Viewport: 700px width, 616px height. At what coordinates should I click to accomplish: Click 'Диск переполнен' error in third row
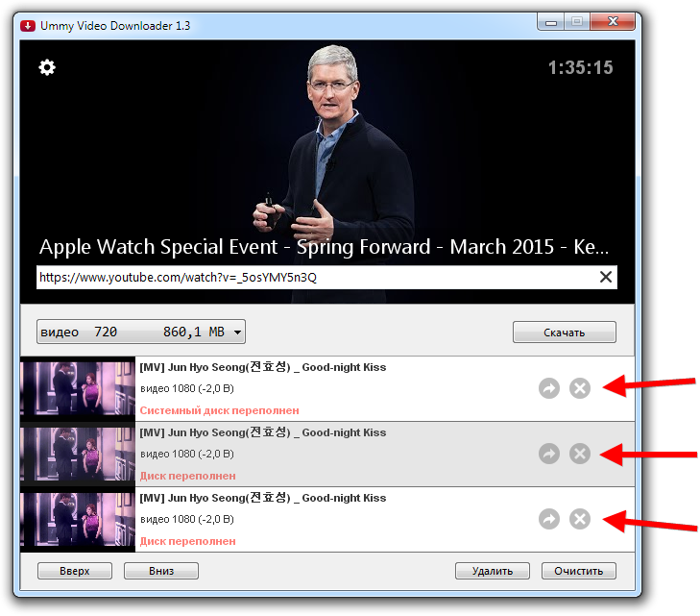187,541
